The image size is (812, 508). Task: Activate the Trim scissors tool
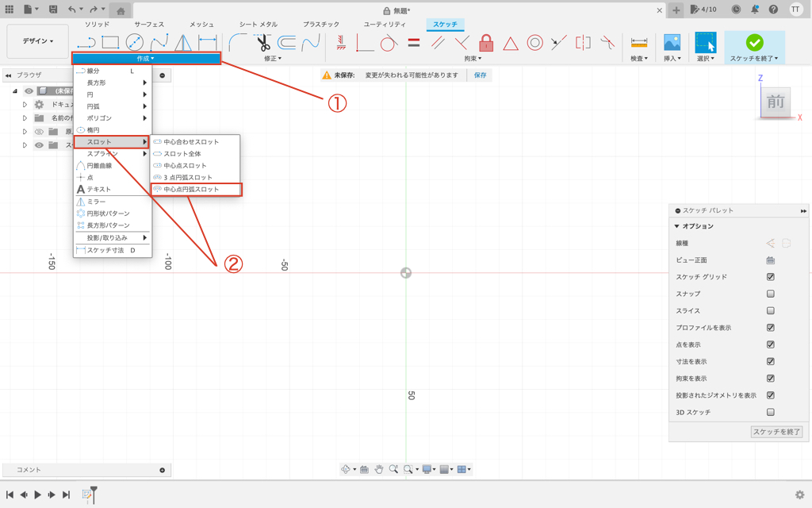point(263,43)
